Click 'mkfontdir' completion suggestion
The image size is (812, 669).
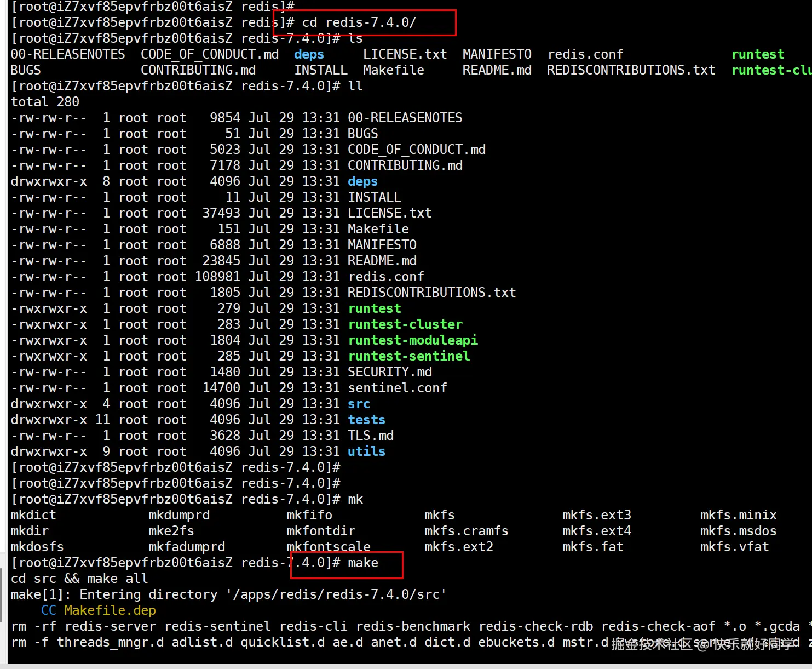tap(321, 531)
